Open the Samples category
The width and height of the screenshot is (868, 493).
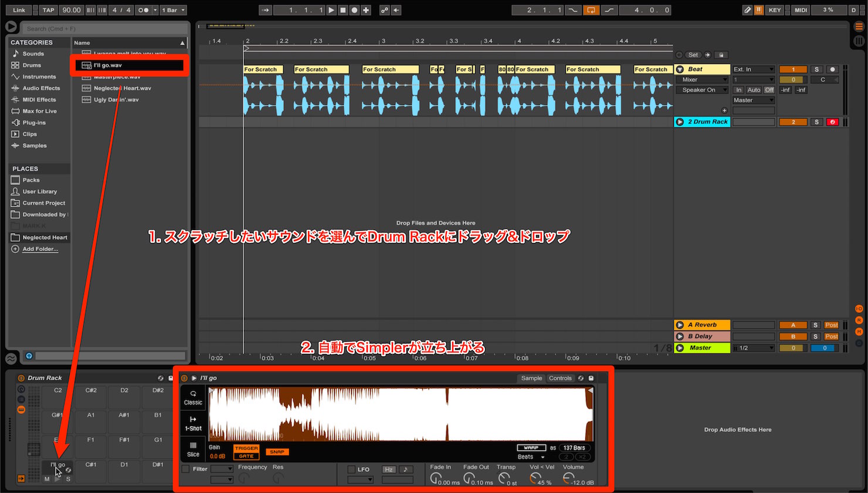click(x=35, y=146)
